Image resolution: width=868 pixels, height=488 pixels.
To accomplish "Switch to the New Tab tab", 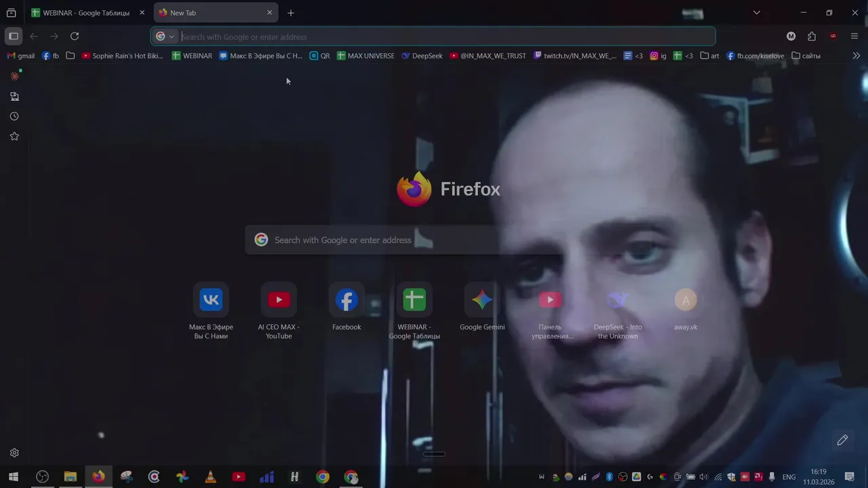I will point(216,13).
